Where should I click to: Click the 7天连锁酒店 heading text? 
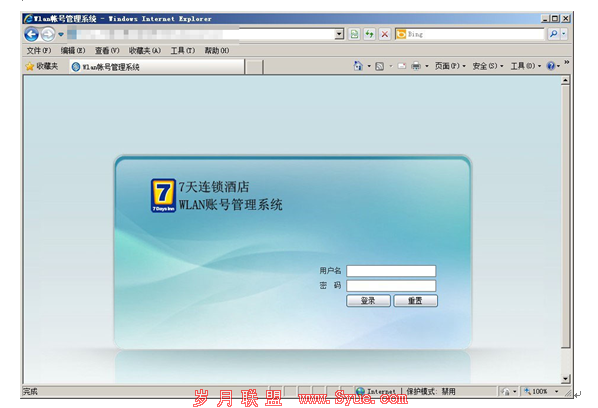pyautogui.click(x=214, y=187)
